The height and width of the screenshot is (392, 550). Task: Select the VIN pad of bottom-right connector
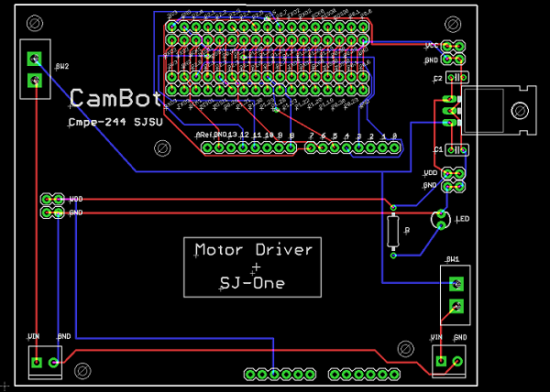click(x=441, y=361)
